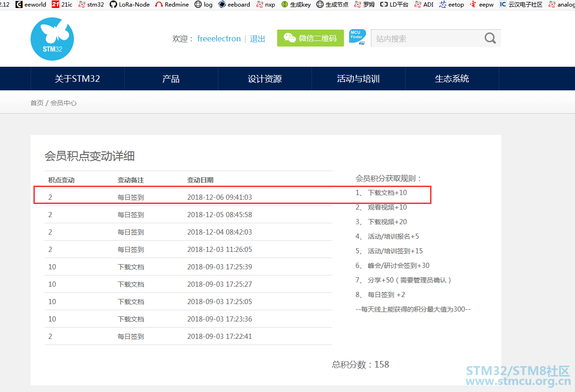Select the date 2018-09-03 17:25:27
The height and width of the screenshot is (392, 575).
click(x=220, y=284)
